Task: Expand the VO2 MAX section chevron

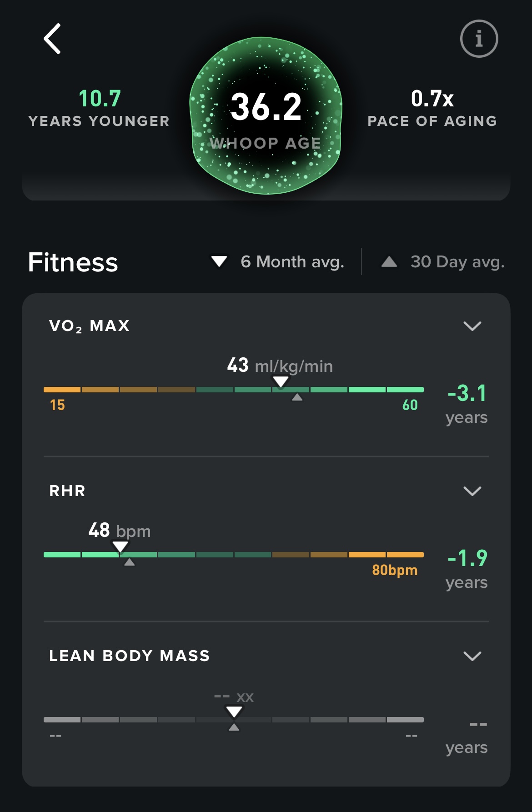Action: [x=472, y=326]
